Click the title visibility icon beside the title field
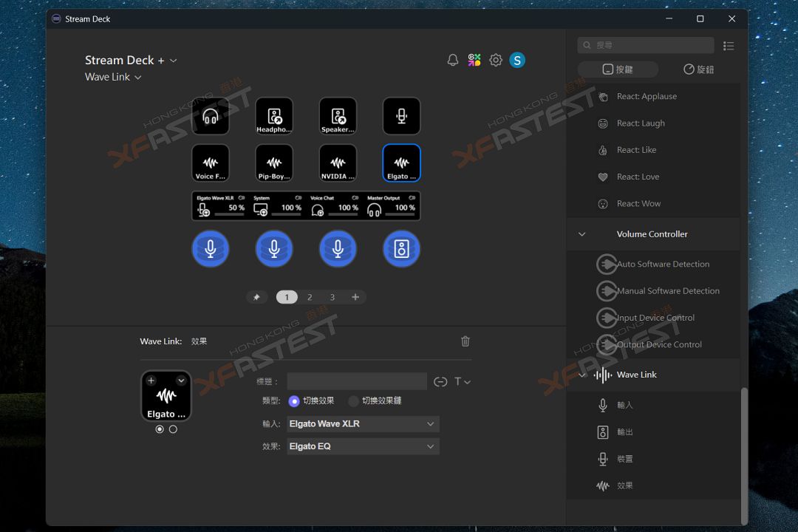The height and width of the screenshot is (532, 798). tap(440, 381)
